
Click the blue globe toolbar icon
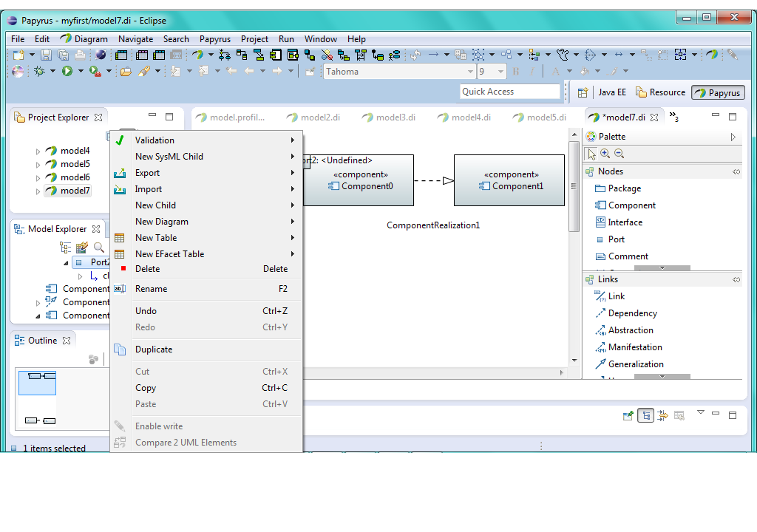pyautogui.click(x=101, y=55)
